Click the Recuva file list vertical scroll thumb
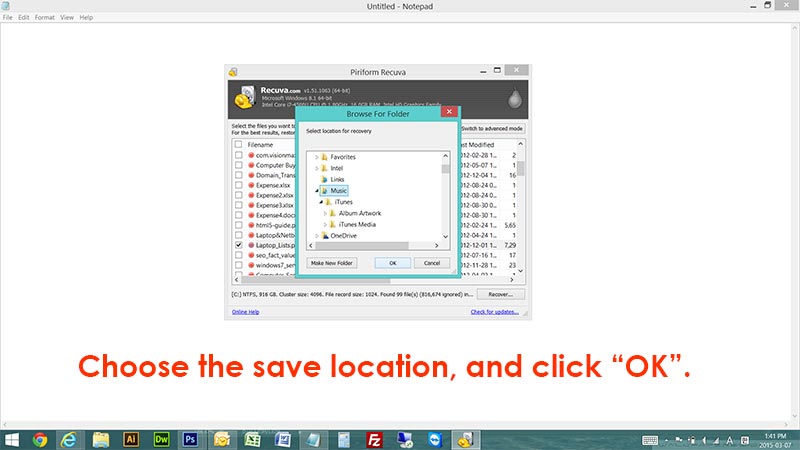Image resolution: width=800 pixels, height=450 pixels. click(520, 168)
